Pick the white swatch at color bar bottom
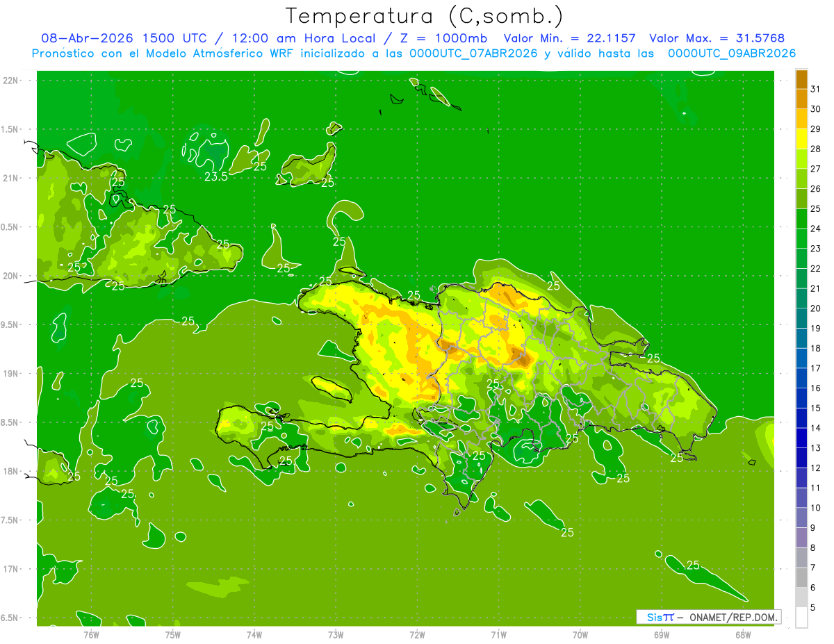The image size is (834, 644). [801, 618]
